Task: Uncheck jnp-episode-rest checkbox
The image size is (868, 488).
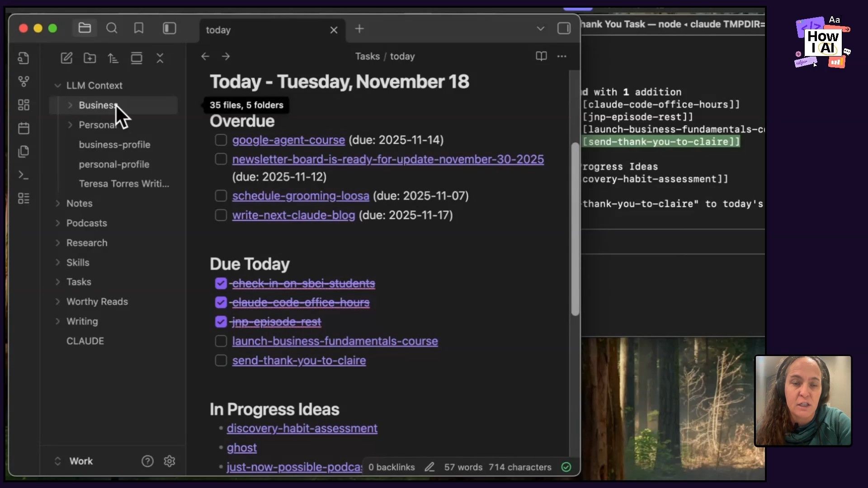Action: click(221, 322)
